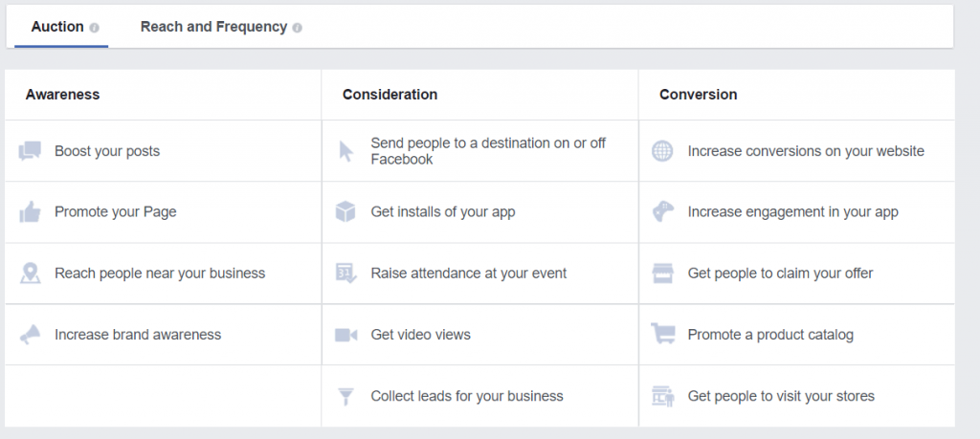Click the megaphone icon for brand awareness
The height and width of the screenshot is (439, 980).
pos(30,335)
